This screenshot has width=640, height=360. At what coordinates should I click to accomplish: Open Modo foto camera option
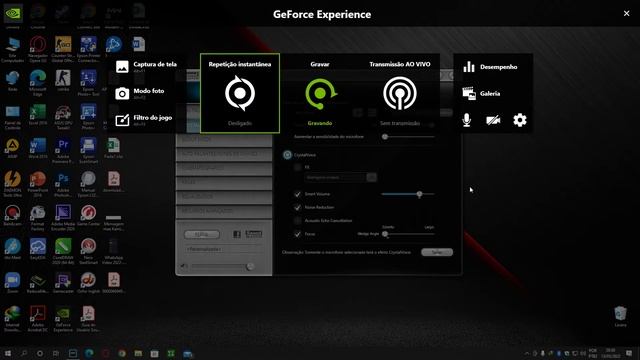click(140, 93)
